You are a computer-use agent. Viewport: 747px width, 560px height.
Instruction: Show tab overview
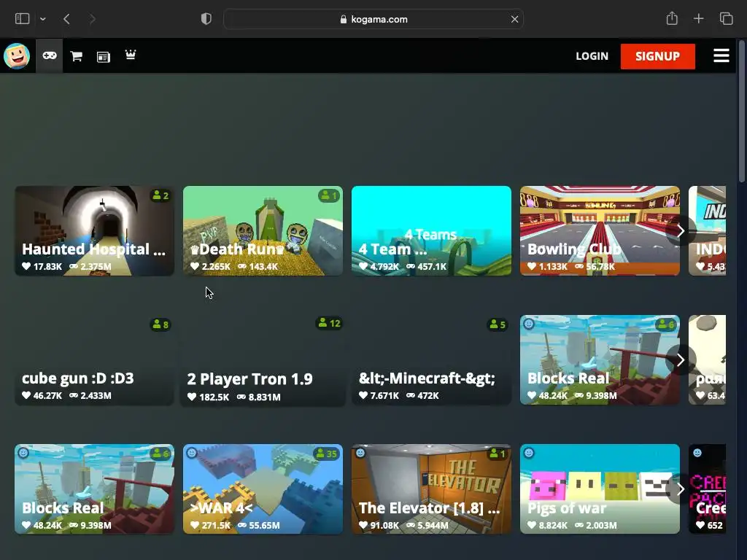[x=726, y=18]
